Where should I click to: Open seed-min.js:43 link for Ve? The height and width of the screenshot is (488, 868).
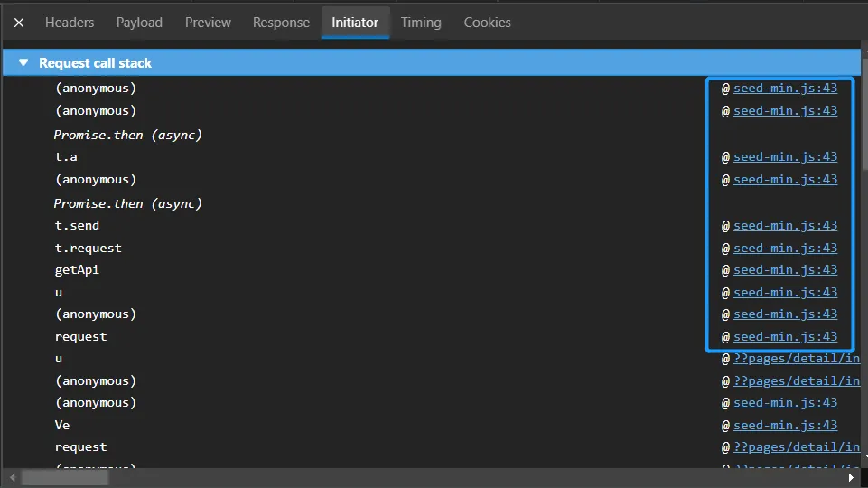pos(785,426)
